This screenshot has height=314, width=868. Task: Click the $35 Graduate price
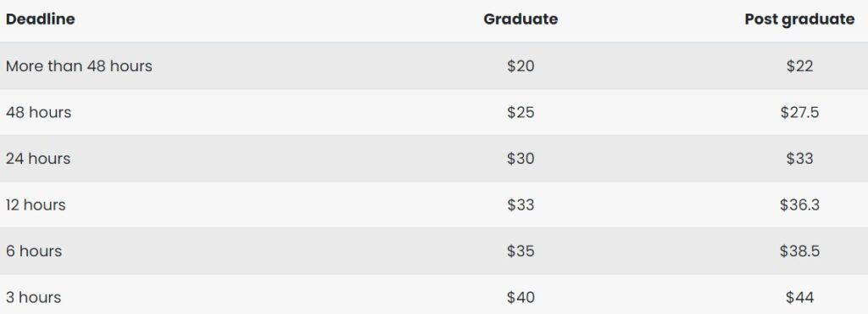tap(520, 251)
